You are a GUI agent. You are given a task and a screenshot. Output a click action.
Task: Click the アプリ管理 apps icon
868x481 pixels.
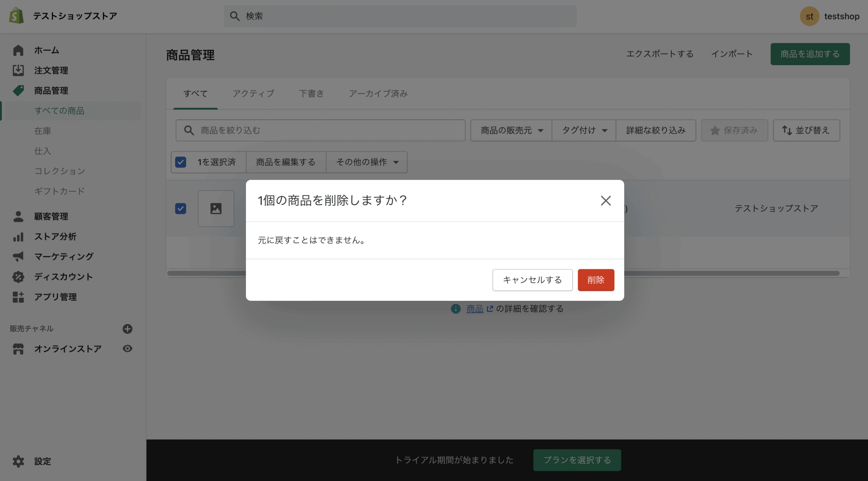(18, 297)
